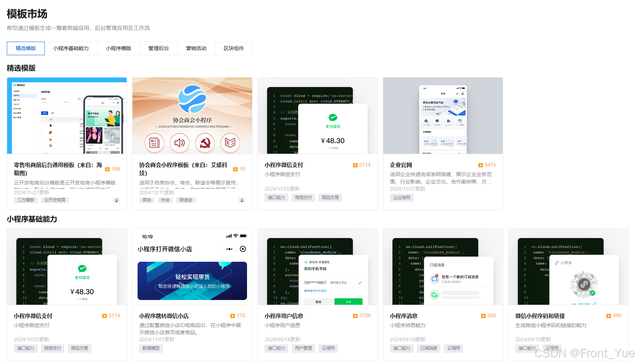Screen dimensions: 636x364
Task: Toggle the 接口能力 tag on 小程序微信支付
Action: tap(25, 348)
